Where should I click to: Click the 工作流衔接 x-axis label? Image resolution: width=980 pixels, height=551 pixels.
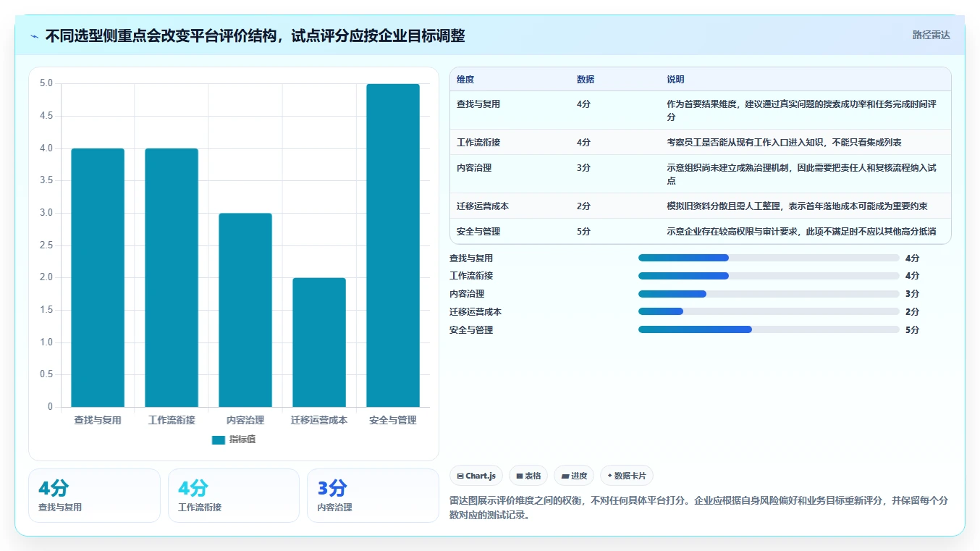pos(172,420)
